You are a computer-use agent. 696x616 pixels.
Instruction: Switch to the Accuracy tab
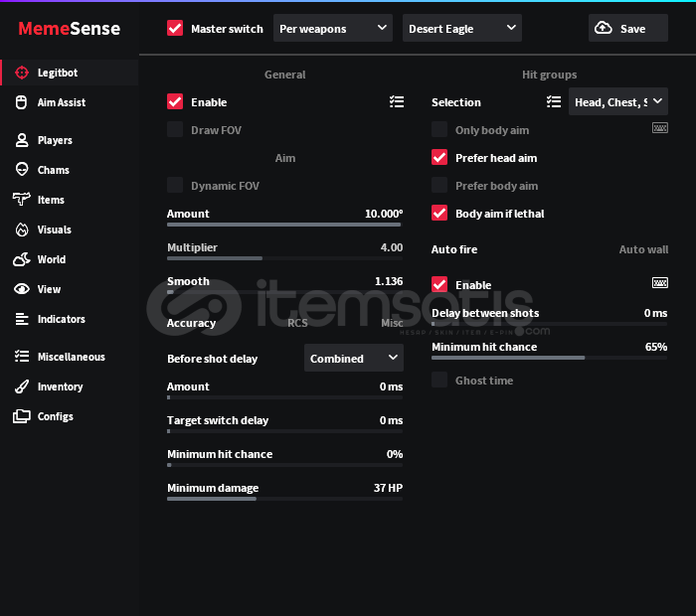[191, 323]
